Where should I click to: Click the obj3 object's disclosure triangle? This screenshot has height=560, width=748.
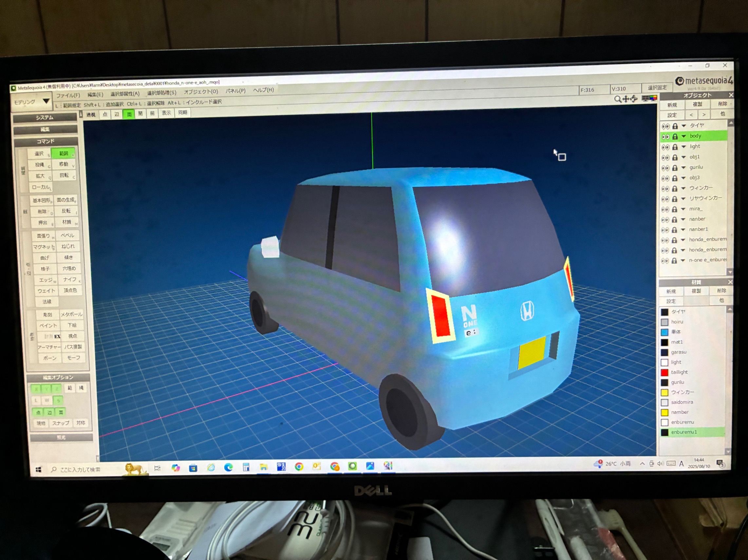coord(683,178)
